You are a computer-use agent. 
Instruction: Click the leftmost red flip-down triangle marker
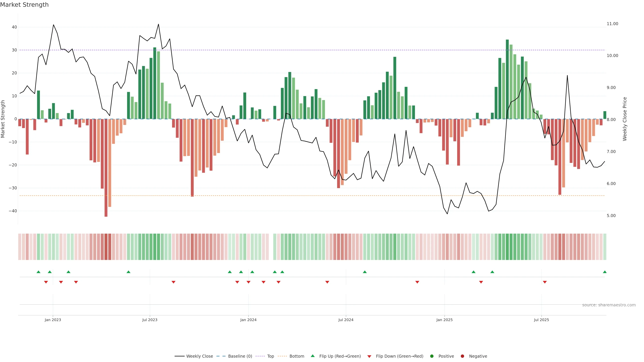(x=46, y=282)
